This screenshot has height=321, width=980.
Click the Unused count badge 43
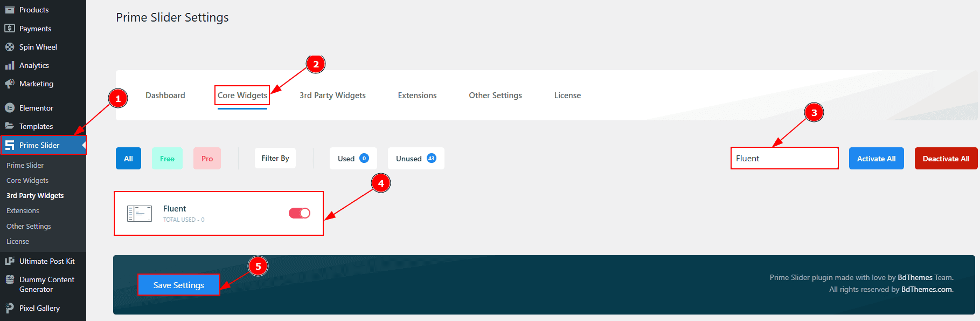tap(432, 158)
